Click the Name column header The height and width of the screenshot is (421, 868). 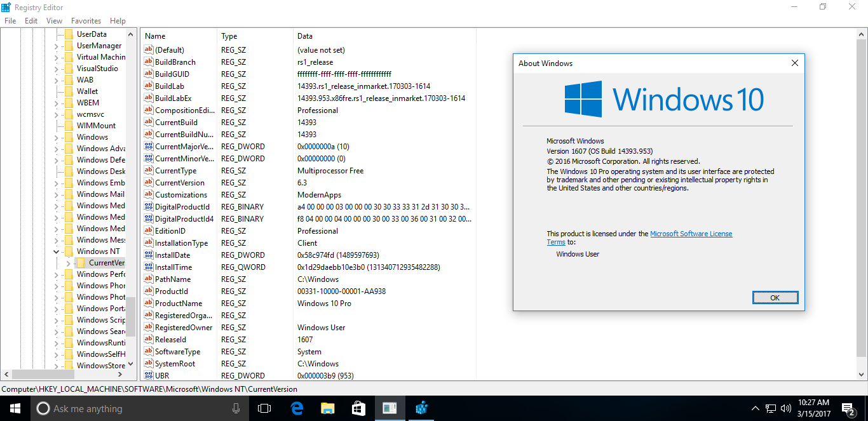pyautogui.click(x=179, y=36)
